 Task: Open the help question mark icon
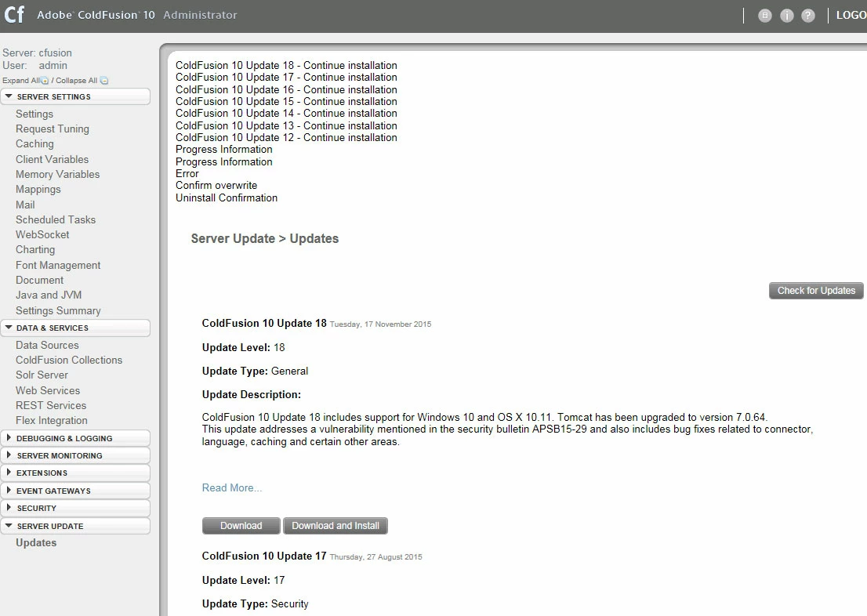coord(808,16)
